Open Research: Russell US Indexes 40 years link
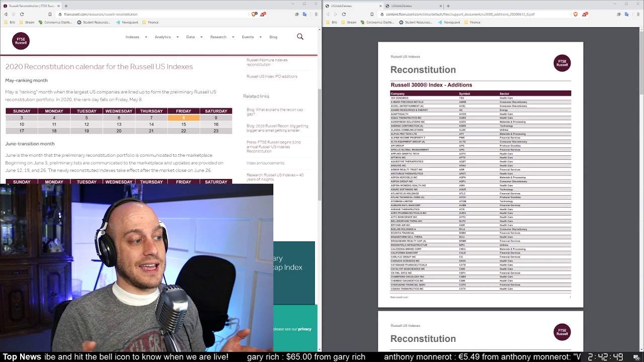The width and height of the screenshot is (644, 362). click(x=275, y=177)
